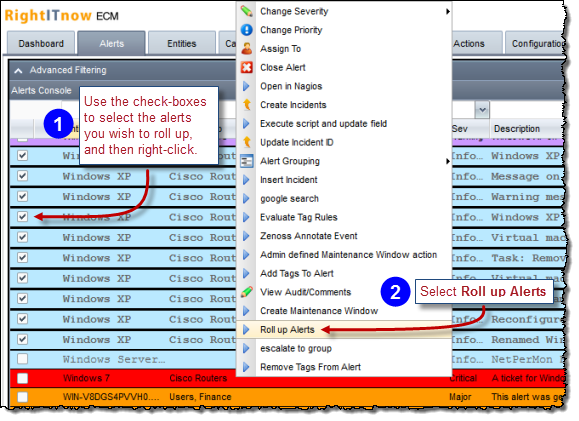The width and height of the screenshot is (579, 421).
Task: Switch to the Dashboard tab
Action: [41, 44]
